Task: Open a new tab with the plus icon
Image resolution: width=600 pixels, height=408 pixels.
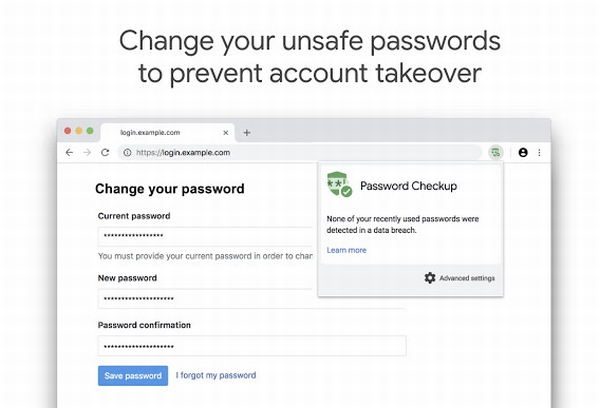Action: pos(247,132)
